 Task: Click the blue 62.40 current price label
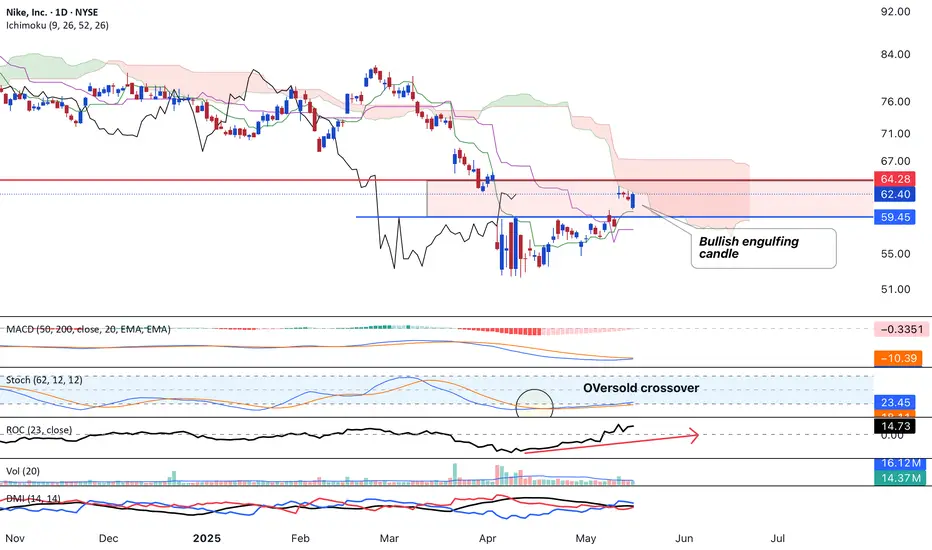point(895,194)
